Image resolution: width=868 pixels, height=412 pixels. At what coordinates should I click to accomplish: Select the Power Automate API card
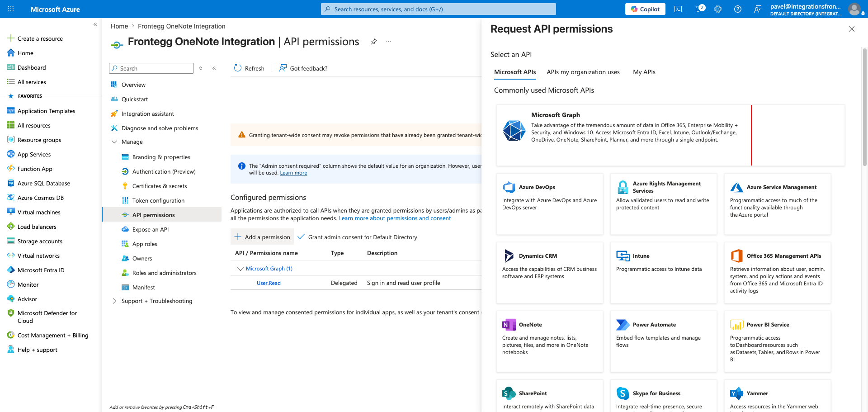click(664, 341)
